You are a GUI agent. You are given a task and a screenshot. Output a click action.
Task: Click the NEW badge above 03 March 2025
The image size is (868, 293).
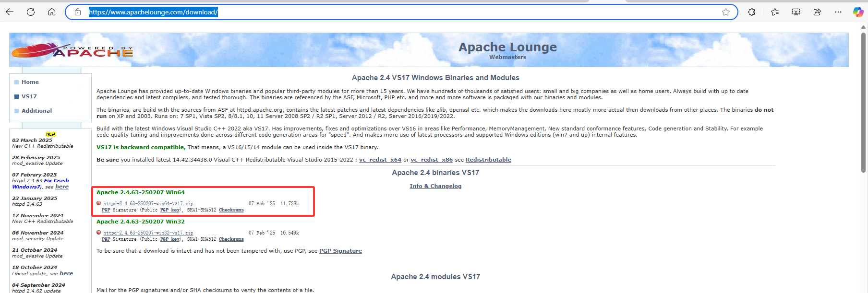pos(50,134)
